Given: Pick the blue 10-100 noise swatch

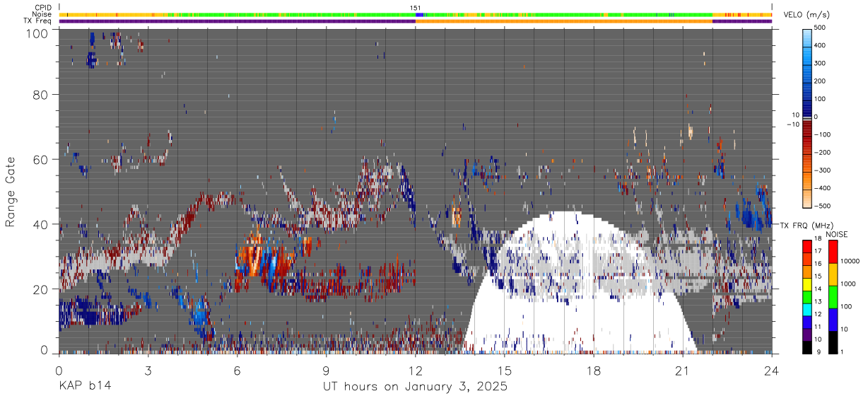Looking at the screenshot, I should 833,318.
